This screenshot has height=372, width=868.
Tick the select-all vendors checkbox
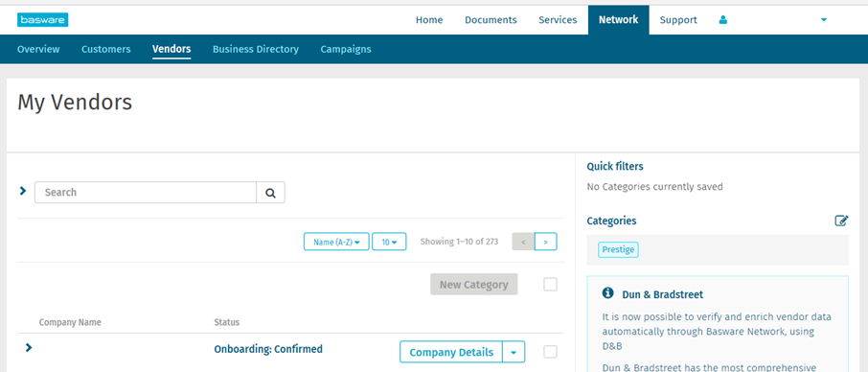pos(550,285)
